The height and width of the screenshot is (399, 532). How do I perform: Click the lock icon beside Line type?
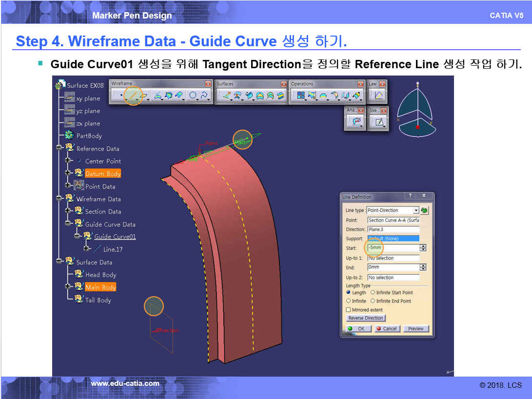[x=424, y=210]
